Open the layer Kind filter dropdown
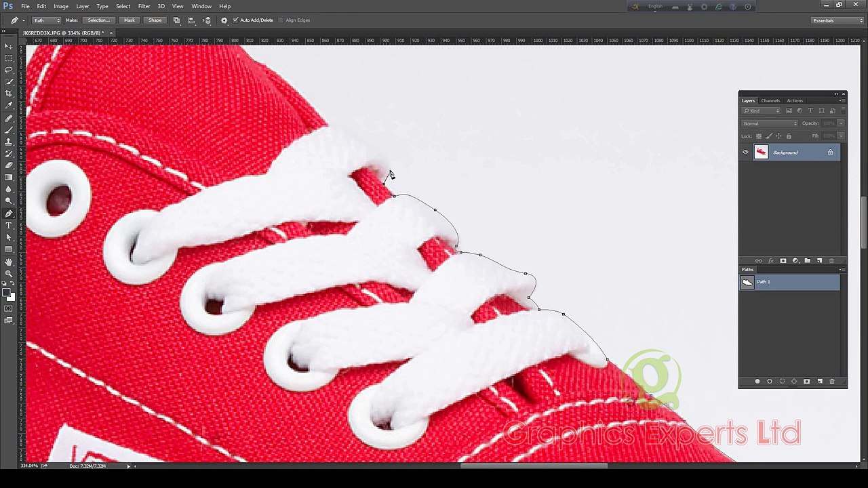 tap(761, 110)
